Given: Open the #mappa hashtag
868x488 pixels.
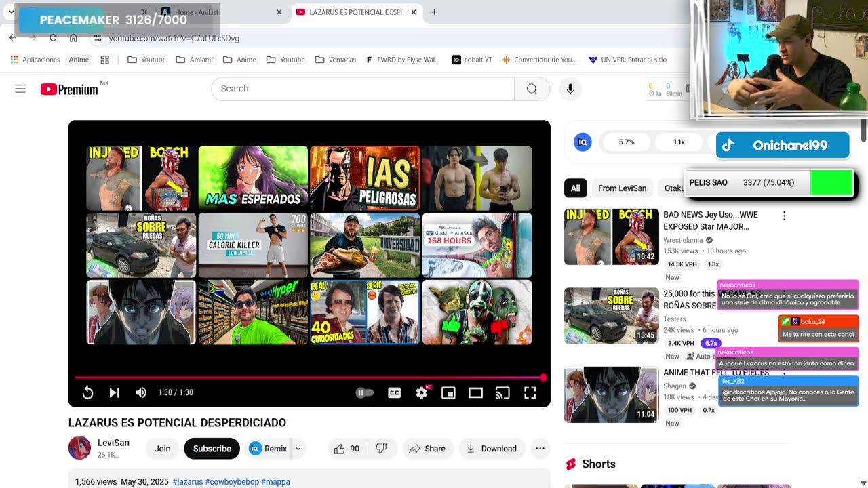Looking at the screenshot, I should (x=276, y=482).
